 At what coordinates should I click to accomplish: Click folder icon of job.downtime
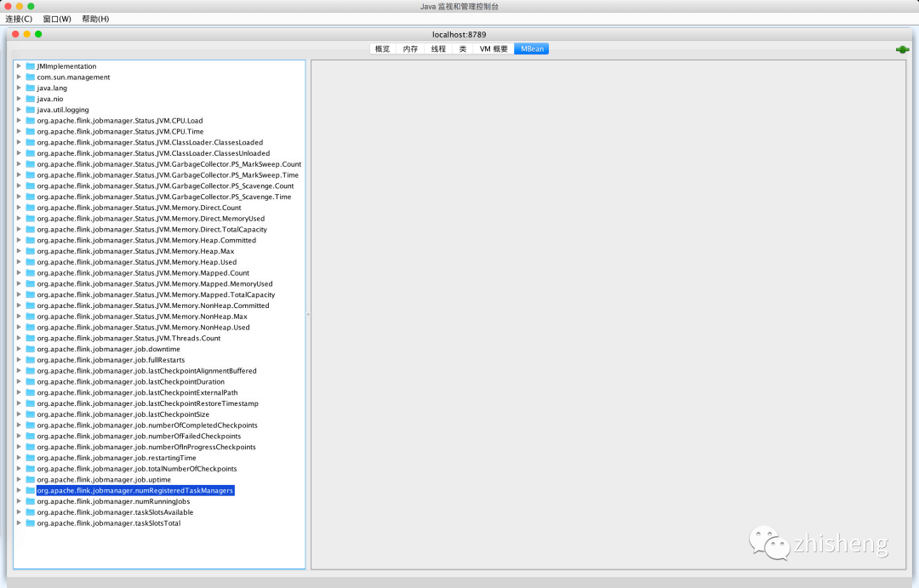click(31, 349)
